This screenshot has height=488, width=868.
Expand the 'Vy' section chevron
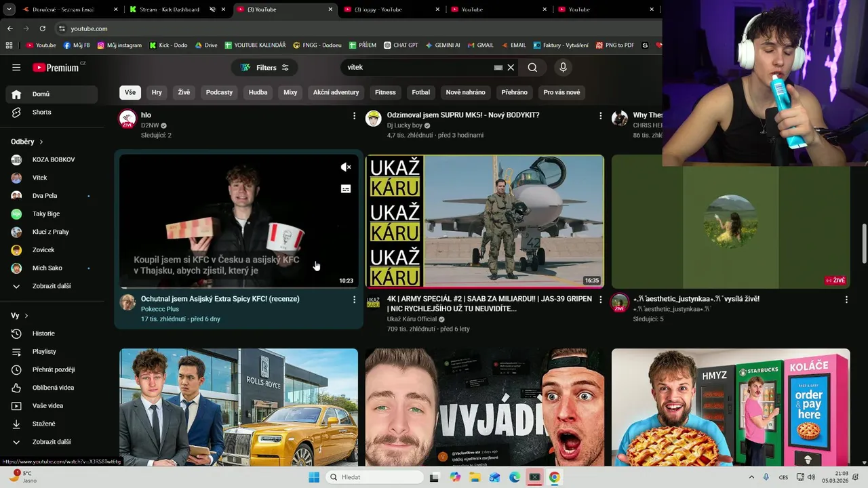click(26, 316)
